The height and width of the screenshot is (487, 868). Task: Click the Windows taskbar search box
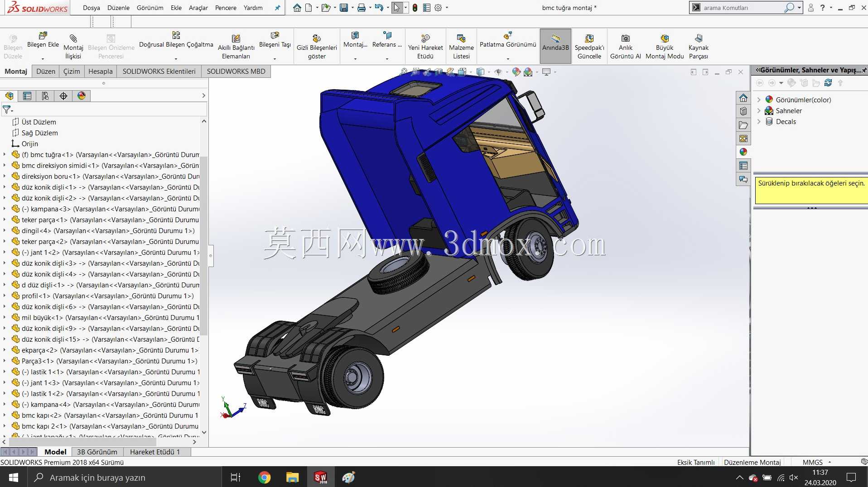pos(125,477)
